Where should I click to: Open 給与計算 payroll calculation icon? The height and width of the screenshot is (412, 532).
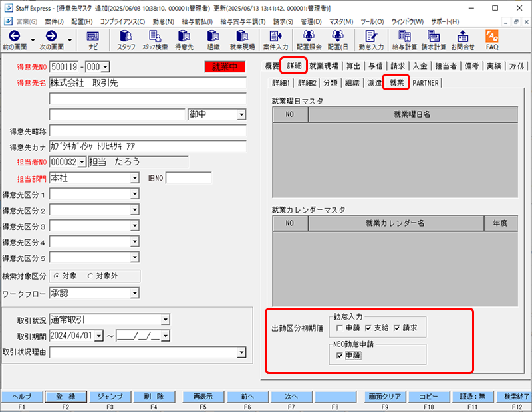[x=404, y=40]
